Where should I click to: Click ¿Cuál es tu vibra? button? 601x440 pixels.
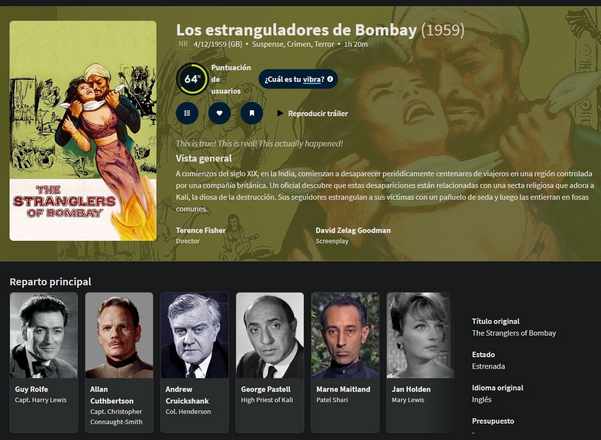pos(298,79)
